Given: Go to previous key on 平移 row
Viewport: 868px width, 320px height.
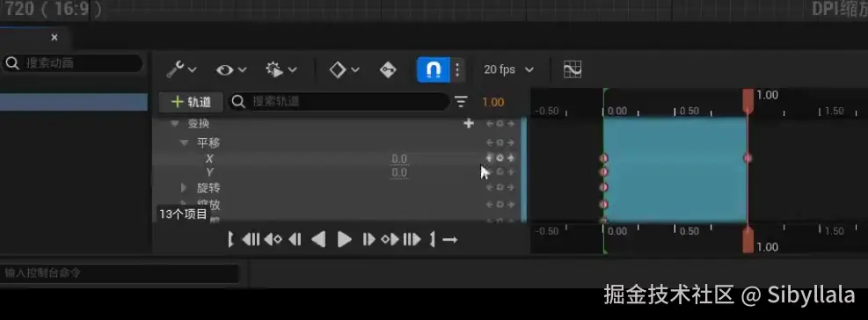Looking at the screenshot, I should (489, 142).
